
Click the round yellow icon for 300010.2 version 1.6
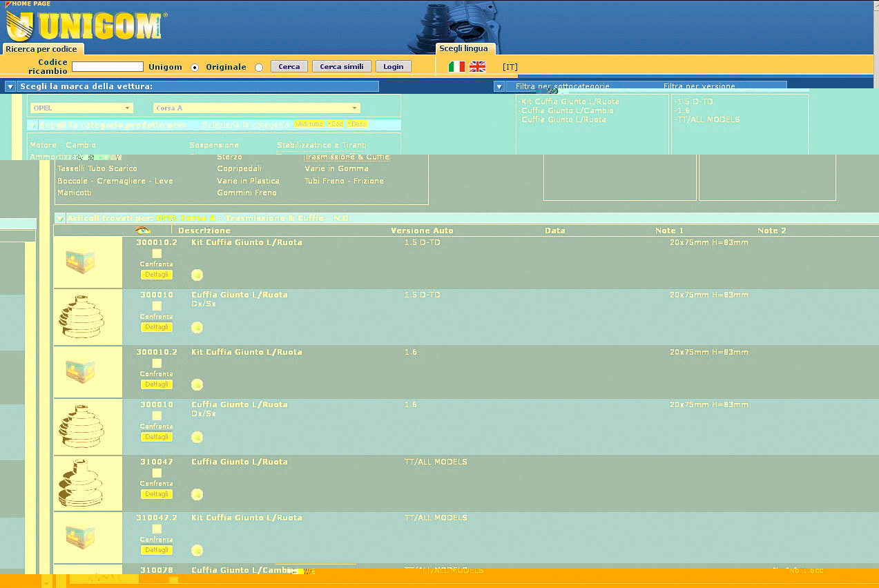pos(197,384)
